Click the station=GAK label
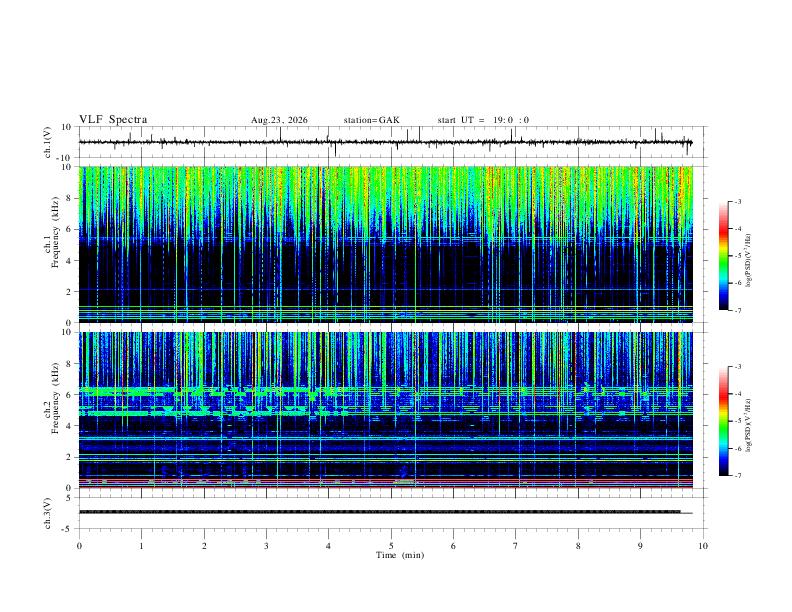Screen dimensions: 792x612 pyautogui.click(x=372, y=120)
